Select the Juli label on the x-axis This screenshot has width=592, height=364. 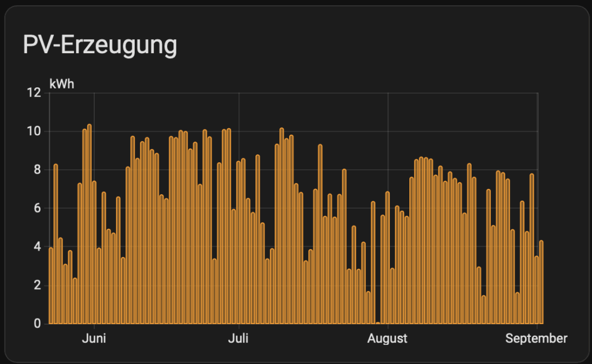point(238,339)
